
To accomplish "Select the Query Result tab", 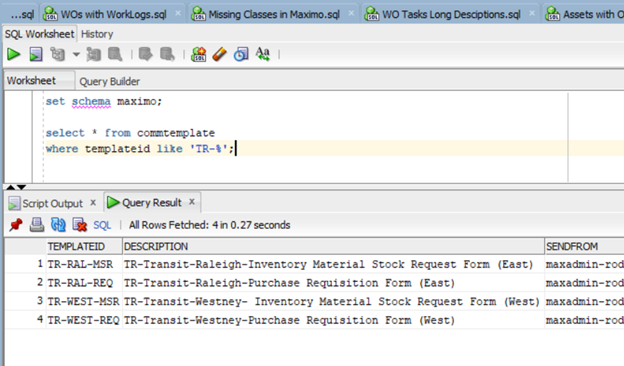I will (152, 203).
